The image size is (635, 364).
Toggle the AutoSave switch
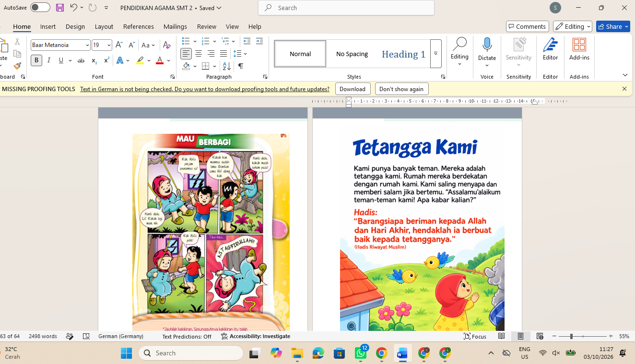(40, 8)
